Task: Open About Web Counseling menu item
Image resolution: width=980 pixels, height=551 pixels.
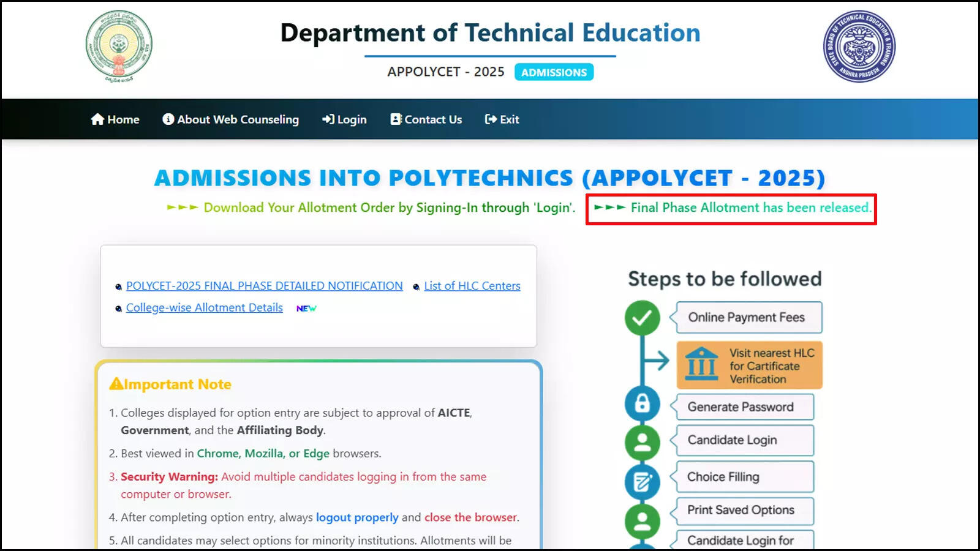Action: pyautogui.click(x=231, y=119)
